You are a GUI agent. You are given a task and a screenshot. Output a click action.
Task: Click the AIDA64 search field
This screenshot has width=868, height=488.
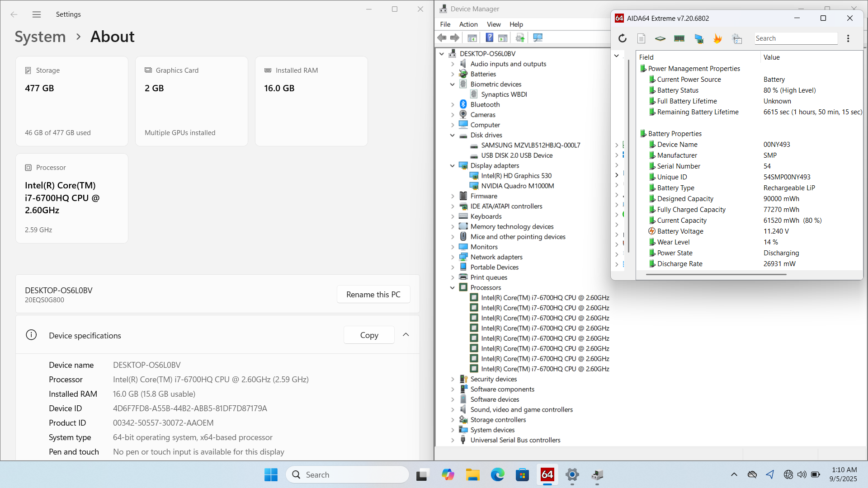point(795,38)
